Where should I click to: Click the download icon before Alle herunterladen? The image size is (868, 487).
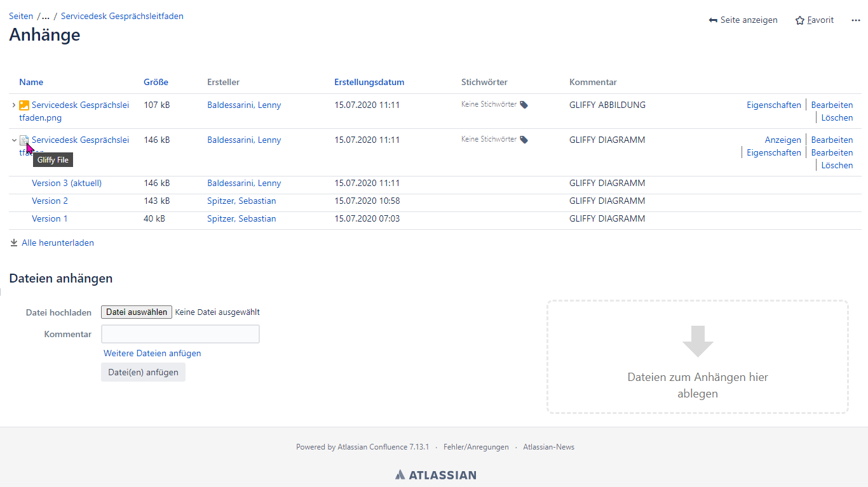tap(14, 243)
